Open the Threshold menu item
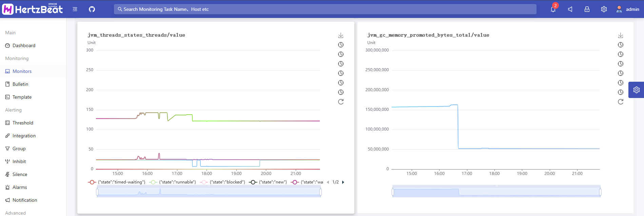The width and height of the screenshot is (644, 216). 23,123
